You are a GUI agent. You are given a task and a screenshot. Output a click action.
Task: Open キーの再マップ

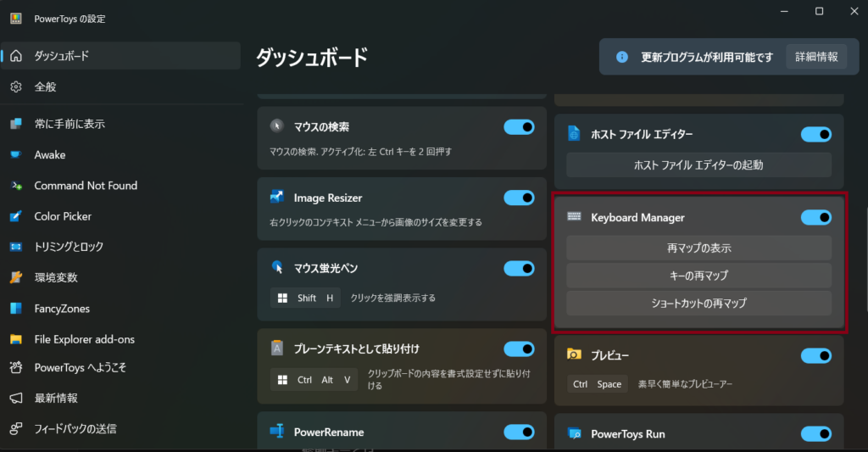pos(698,276)
